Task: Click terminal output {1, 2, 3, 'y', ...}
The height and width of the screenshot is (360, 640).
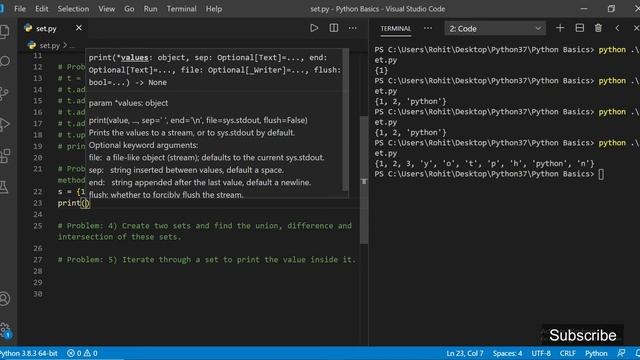Action: 484,164
